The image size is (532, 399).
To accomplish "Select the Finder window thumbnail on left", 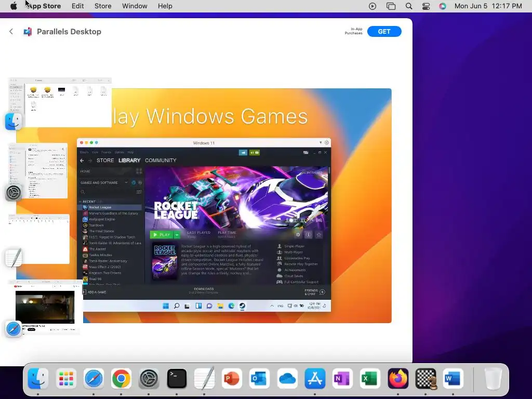I will click(x=60, y=102).
